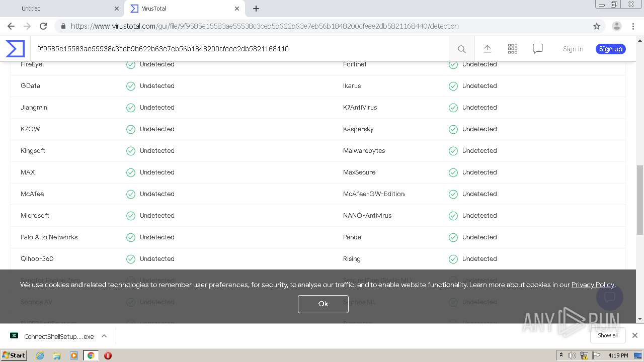Click the browser back arrow

[x=11, y=26]
